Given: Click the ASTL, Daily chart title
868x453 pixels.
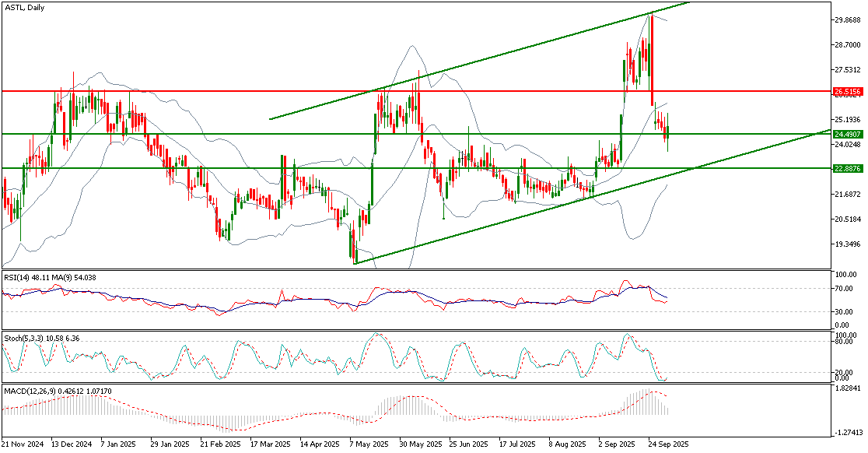Looking at the screenshot, I should pos(25,7).
